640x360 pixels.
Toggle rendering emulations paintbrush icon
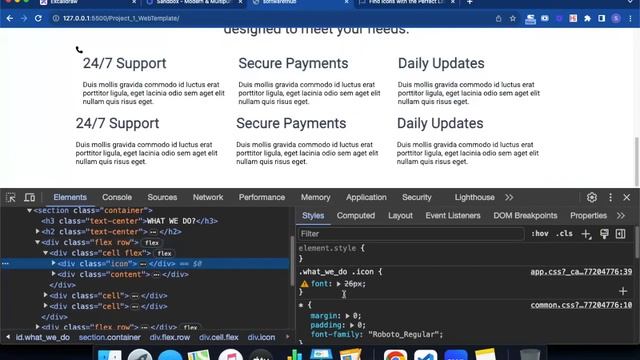point(604,234)
